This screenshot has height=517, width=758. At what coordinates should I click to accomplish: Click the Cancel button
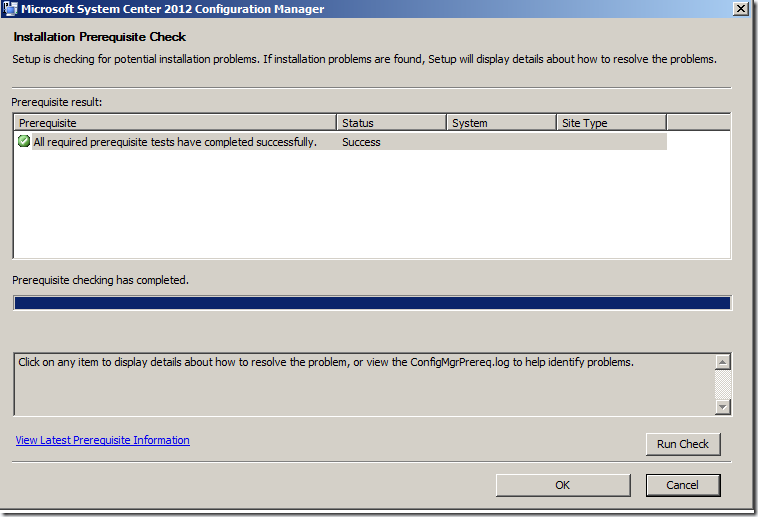click(x=682, y=485)
